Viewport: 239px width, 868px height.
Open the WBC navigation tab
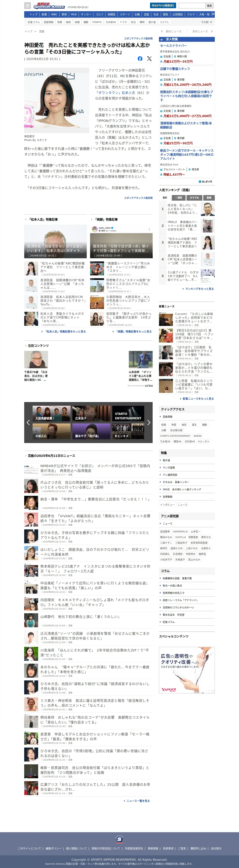(x=54, y=15)
